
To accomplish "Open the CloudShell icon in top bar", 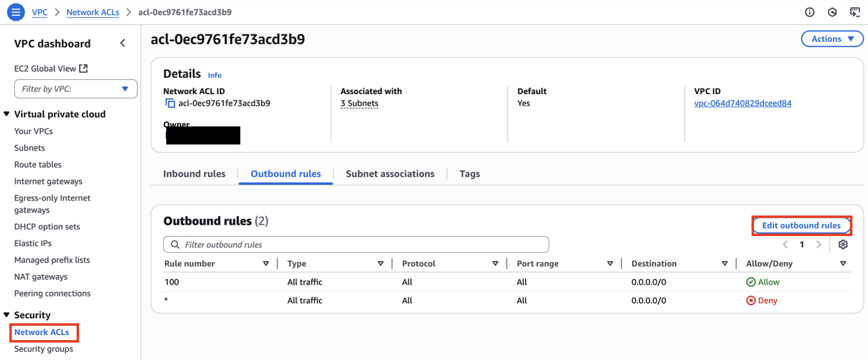I will coord(854,12).
